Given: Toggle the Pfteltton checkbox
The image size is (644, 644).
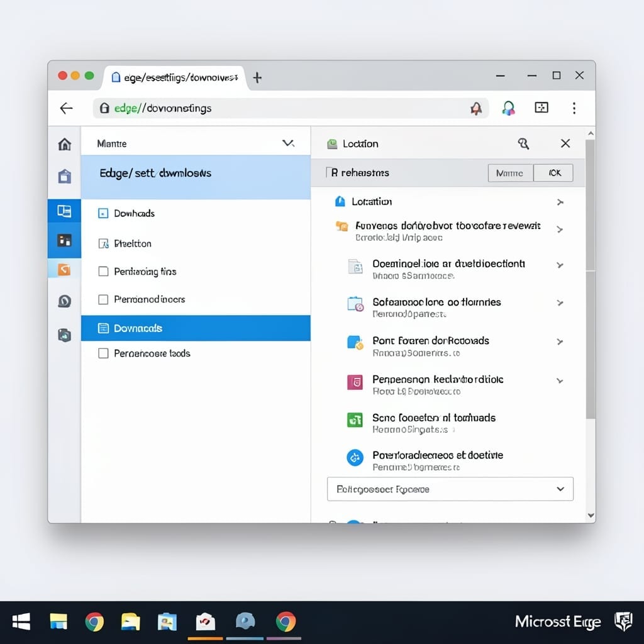Looking at the screenshot, I should click(x=103, y=243).
